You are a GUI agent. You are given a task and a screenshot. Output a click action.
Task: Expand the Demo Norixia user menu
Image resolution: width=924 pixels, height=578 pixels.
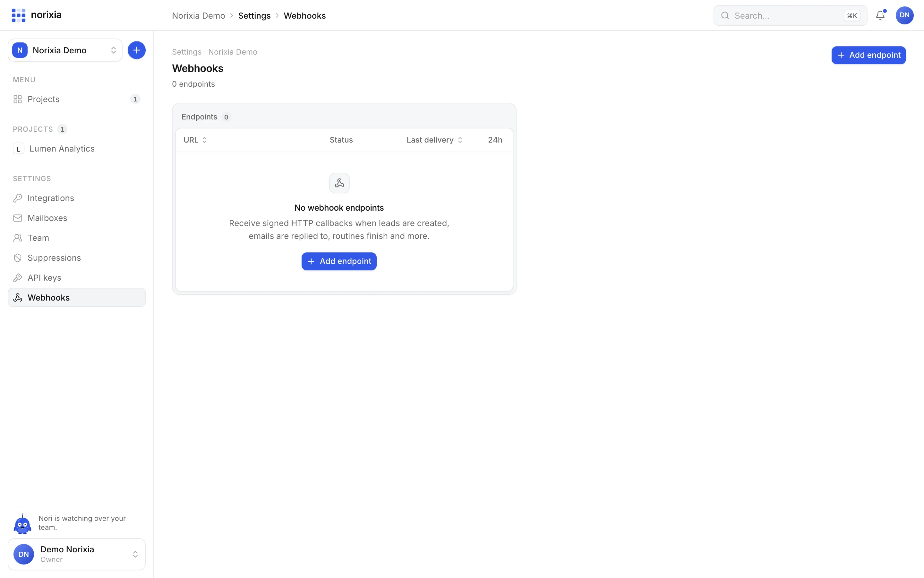(76, 554)
